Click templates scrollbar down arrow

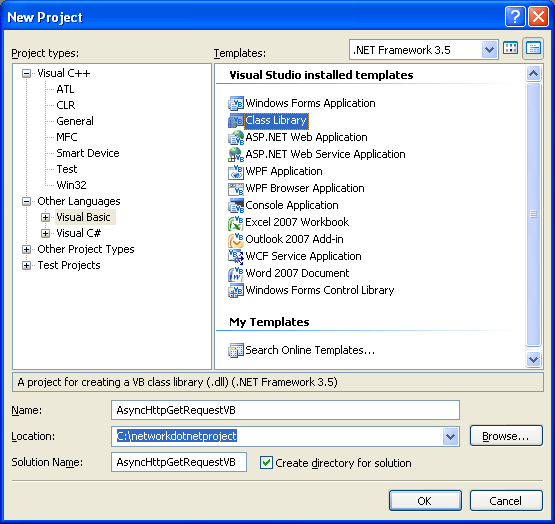[x=533, y=359]
